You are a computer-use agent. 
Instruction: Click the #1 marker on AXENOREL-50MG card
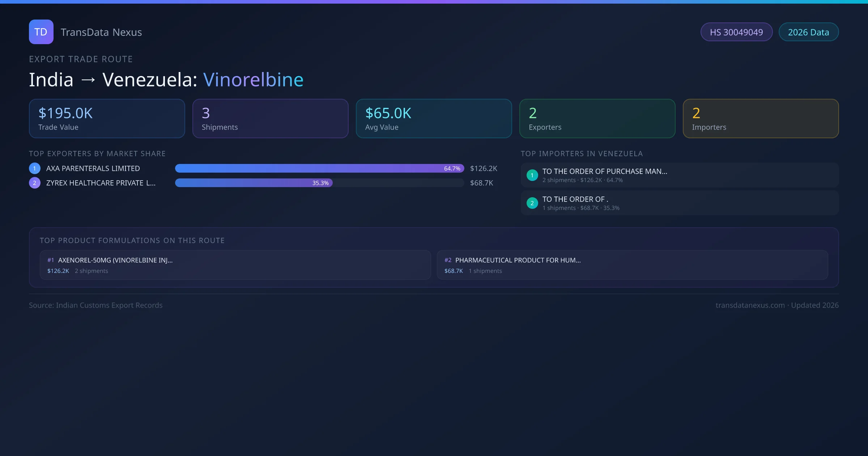51,260
